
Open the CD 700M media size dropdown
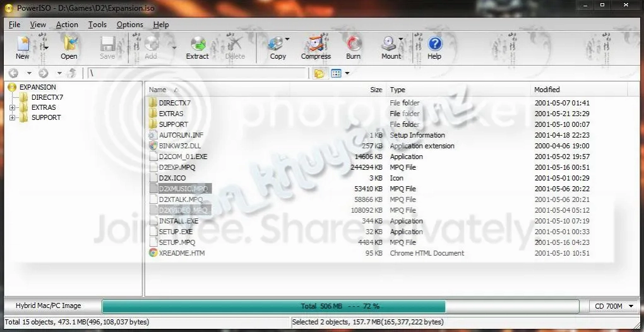(614, 306)
